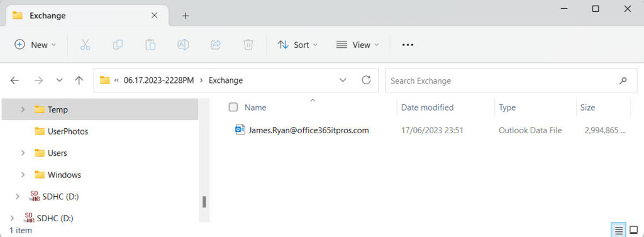
Task: Go forward with the right arrow
Action: point(38,80)
